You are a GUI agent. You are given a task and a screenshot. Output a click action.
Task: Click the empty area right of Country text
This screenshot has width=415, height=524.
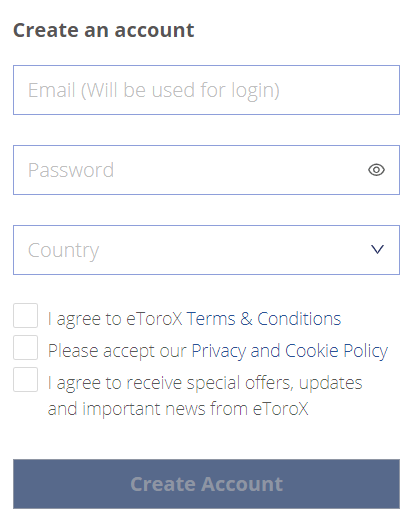coord(234,250)
